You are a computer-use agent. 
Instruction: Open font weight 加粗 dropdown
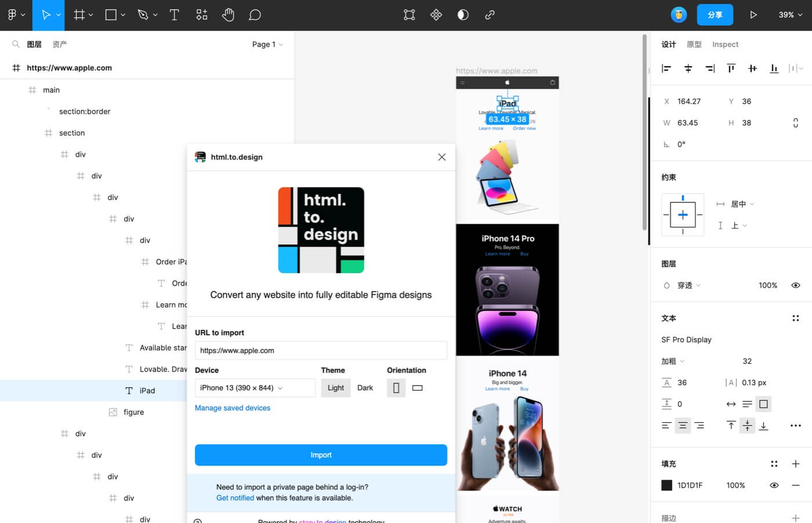point(673,361)
